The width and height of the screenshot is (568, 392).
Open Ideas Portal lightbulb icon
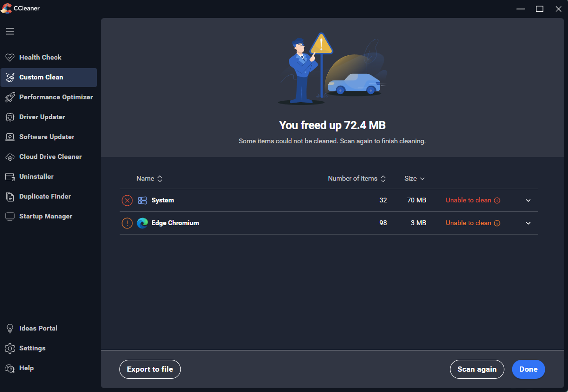pyautogui.click(x=10, y=328)
